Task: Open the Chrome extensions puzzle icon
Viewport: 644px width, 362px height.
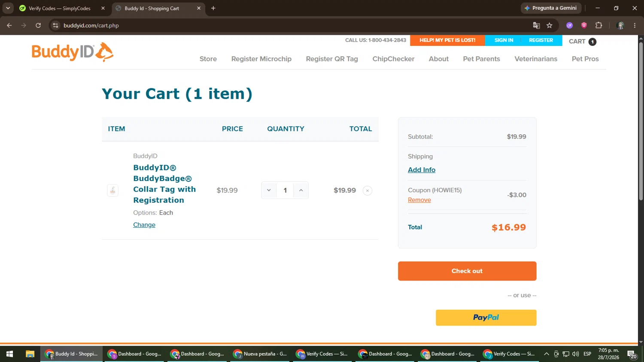Action: point(599,25)
